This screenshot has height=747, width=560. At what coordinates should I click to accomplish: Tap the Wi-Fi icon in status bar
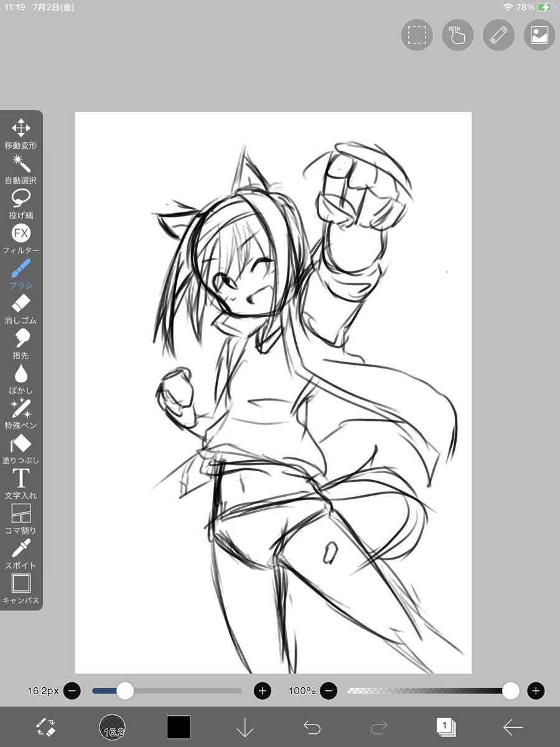pyautogui.click(x=508, y=7)
